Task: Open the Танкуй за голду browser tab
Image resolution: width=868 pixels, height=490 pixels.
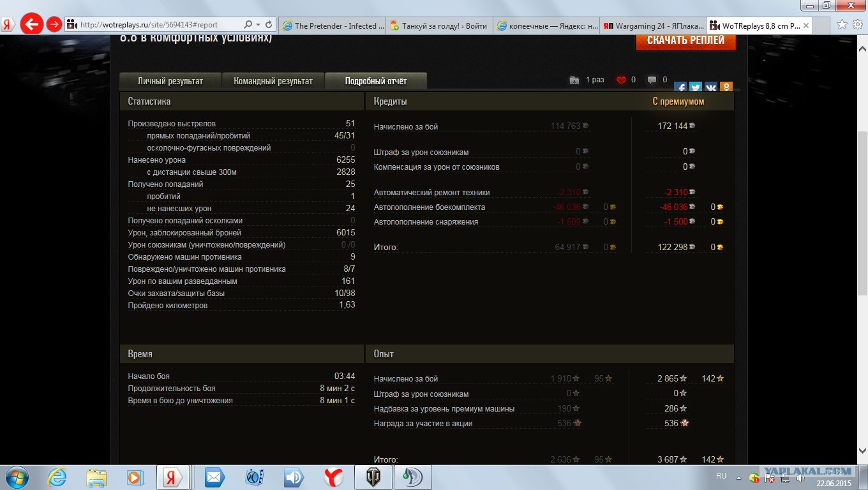Action: click(439, 26)
